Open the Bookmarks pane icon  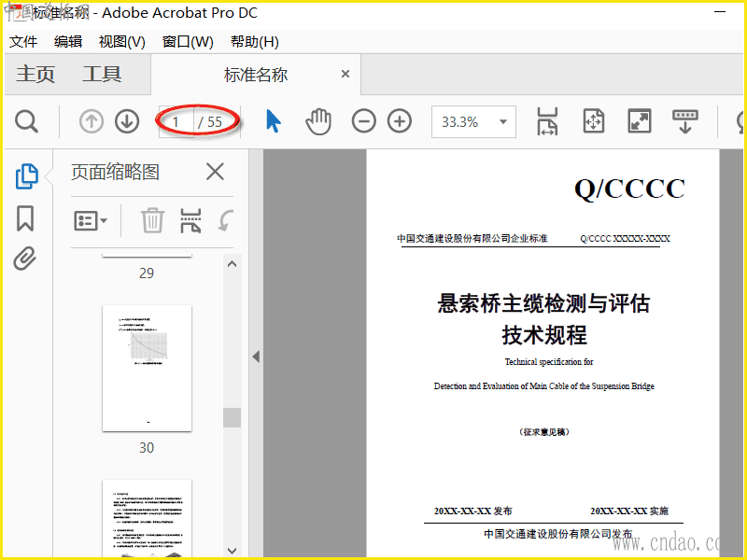coord(25,218)
